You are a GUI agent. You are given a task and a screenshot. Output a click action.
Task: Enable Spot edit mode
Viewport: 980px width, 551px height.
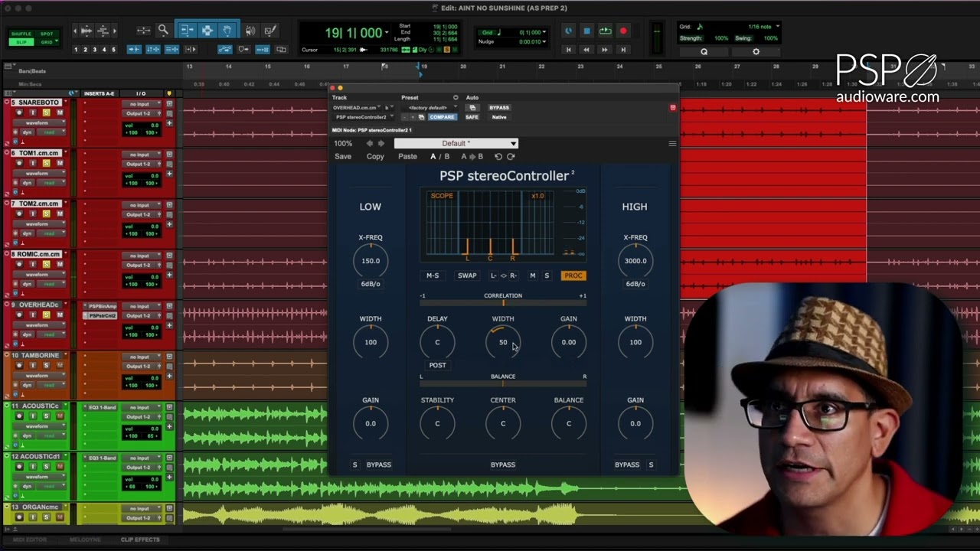coord(47,34)
